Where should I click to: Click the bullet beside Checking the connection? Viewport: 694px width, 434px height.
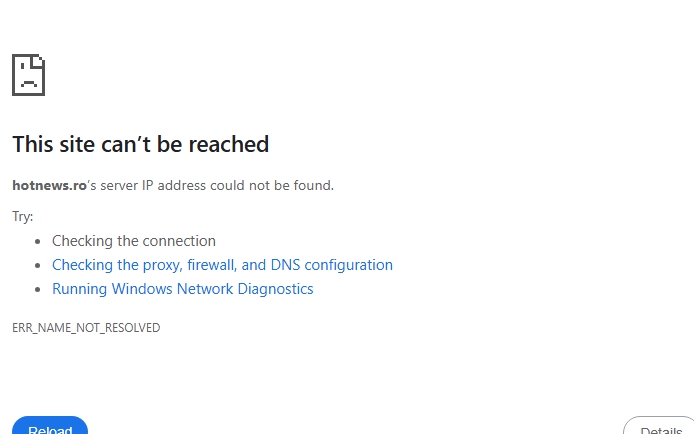[x=38, y=242]
